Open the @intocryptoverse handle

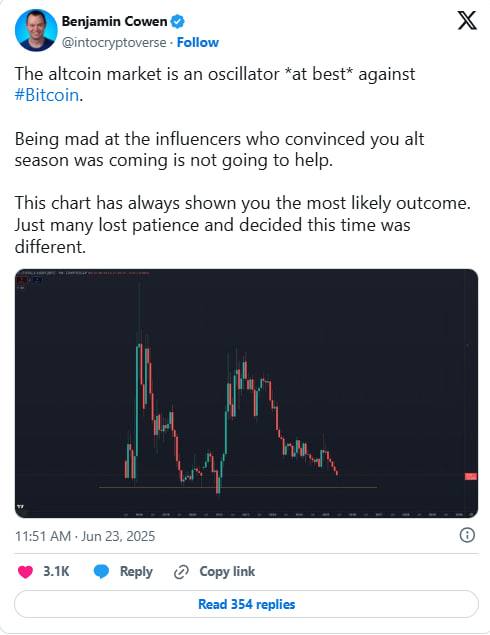pyautogui.click(x=114, y=42)
